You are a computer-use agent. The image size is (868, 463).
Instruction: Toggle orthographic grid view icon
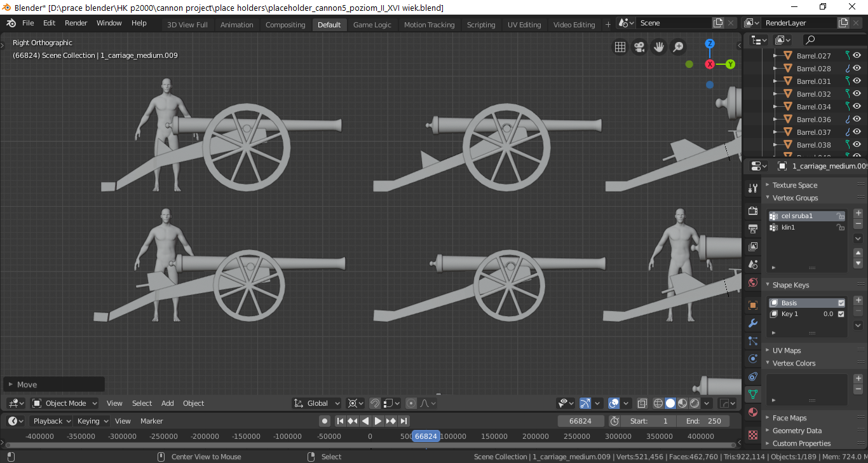click(620, 47)
